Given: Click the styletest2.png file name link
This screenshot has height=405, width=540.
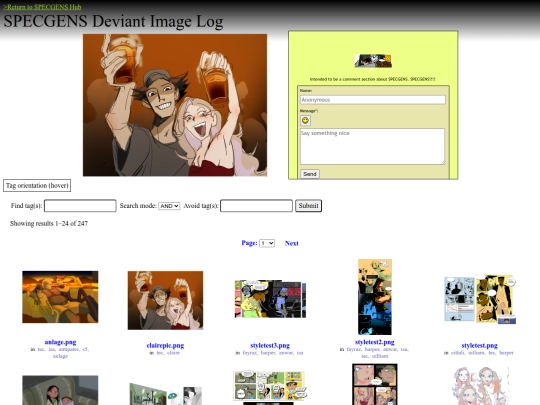Looking at the screenshot, I should (375, 342).
